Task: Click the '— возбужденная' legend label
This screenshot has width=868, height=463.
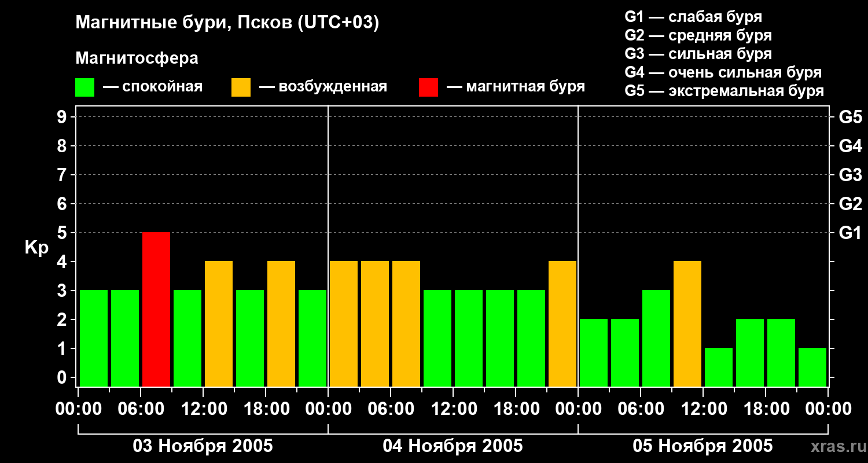Action: click(x=323, y=87)
